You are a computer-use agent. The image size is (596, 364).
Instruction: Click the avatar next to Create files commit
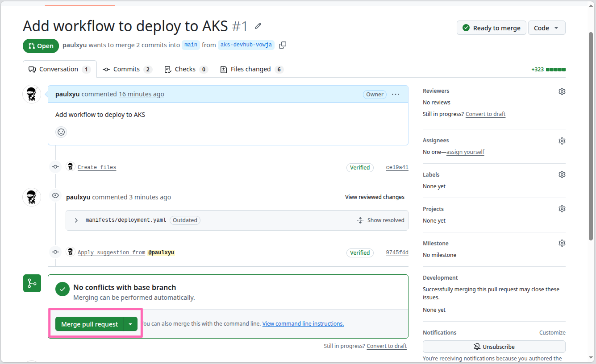(x=71, y=167)
